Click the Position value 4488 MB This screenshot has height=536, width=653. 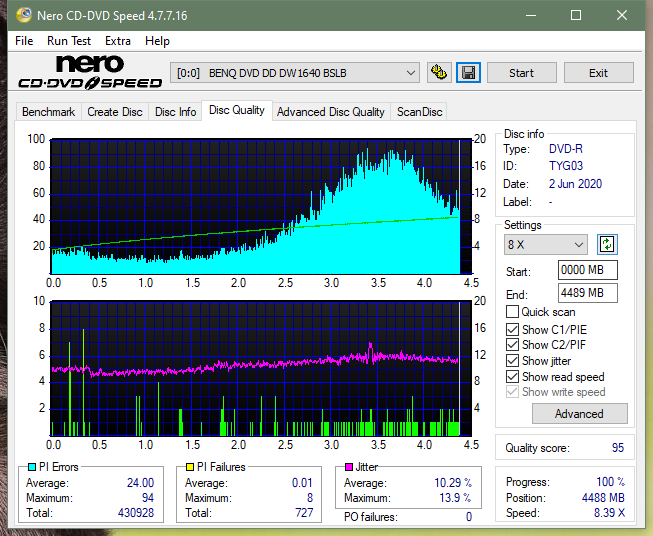point(603,498)
